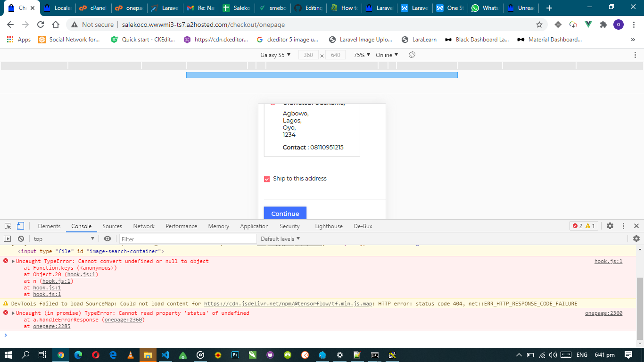Open device toolbar more options menu
Viewport: 644px width, 362px height.
(636, 55)
